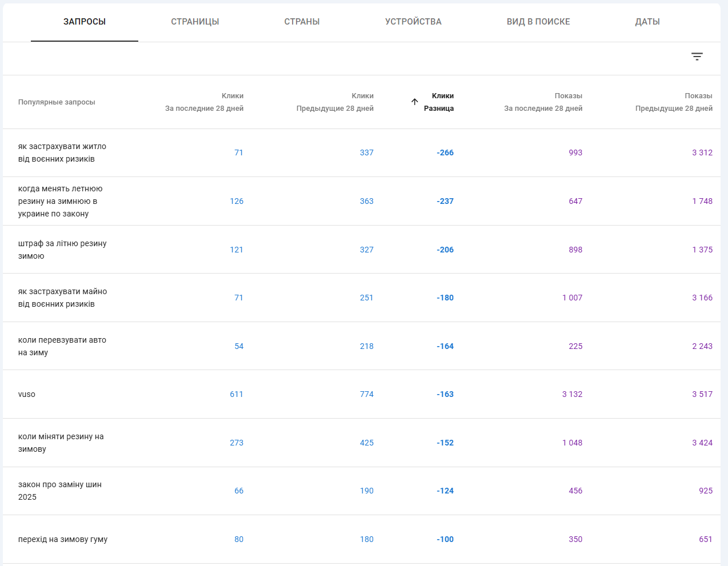
Task: Select the Запросы tab
Action: click(x=85, y=22)
